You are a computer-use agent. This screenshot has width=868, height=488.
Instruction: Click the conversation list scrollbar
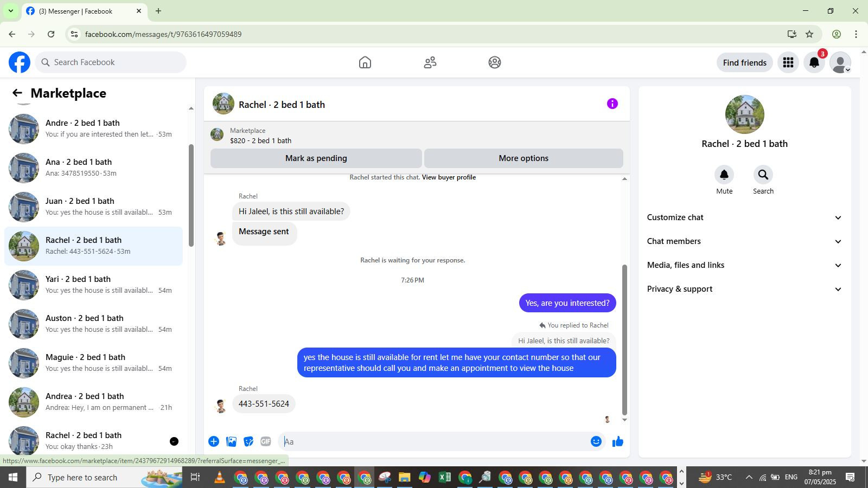click(x=191, y=195)
